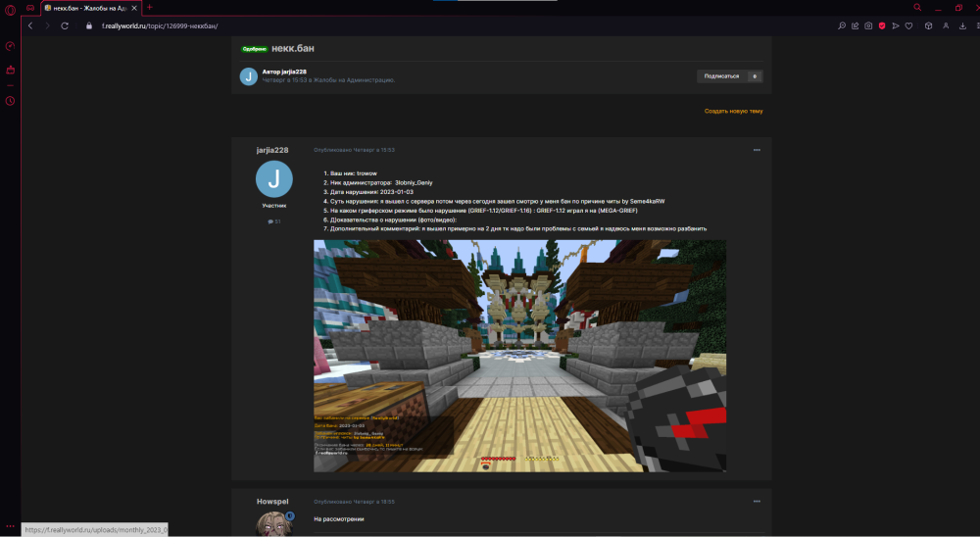Click the zoom-out magnifier in address bar
980x537 pixels.
(842, 25)
